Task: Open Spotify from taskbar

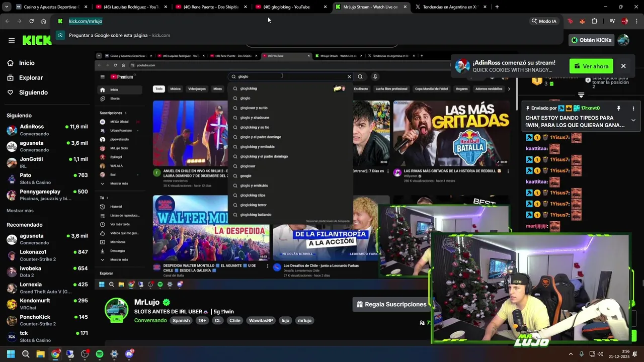Action: (100, 354)
